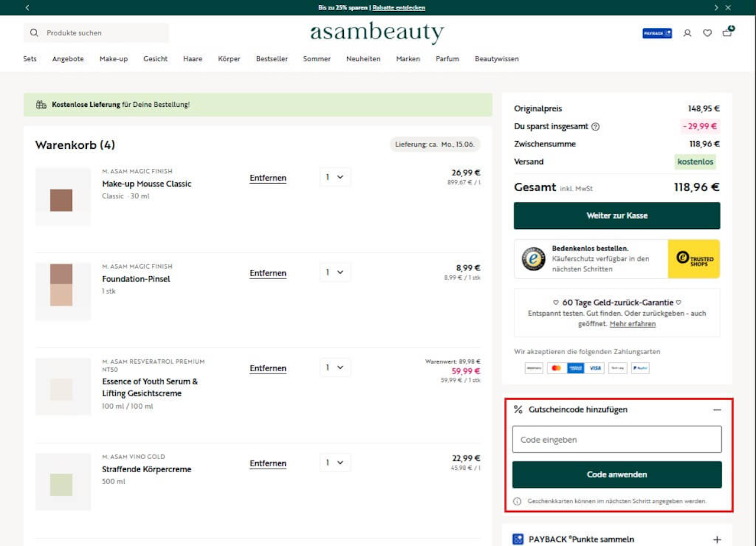Click the asambeauty logo
The height and width of the screenshot is (546, 756).
[x=377, y=33]
